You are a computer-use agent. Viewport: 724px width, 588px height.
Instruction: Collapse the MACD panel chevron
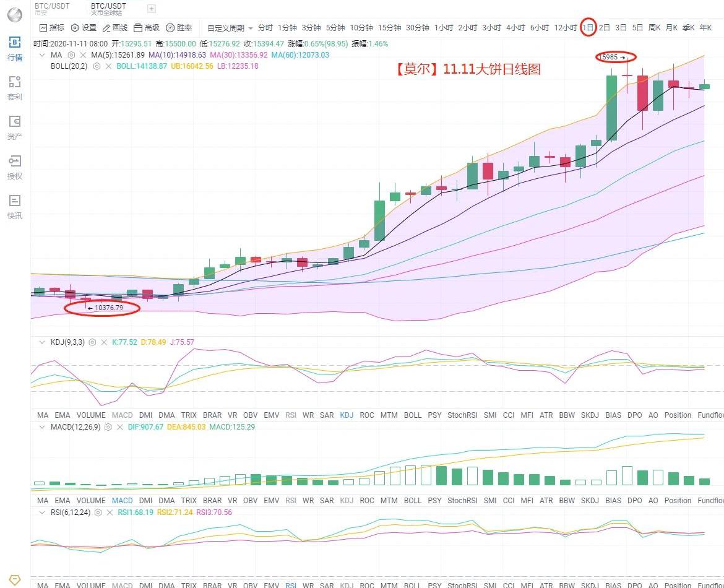click(42, 427)
